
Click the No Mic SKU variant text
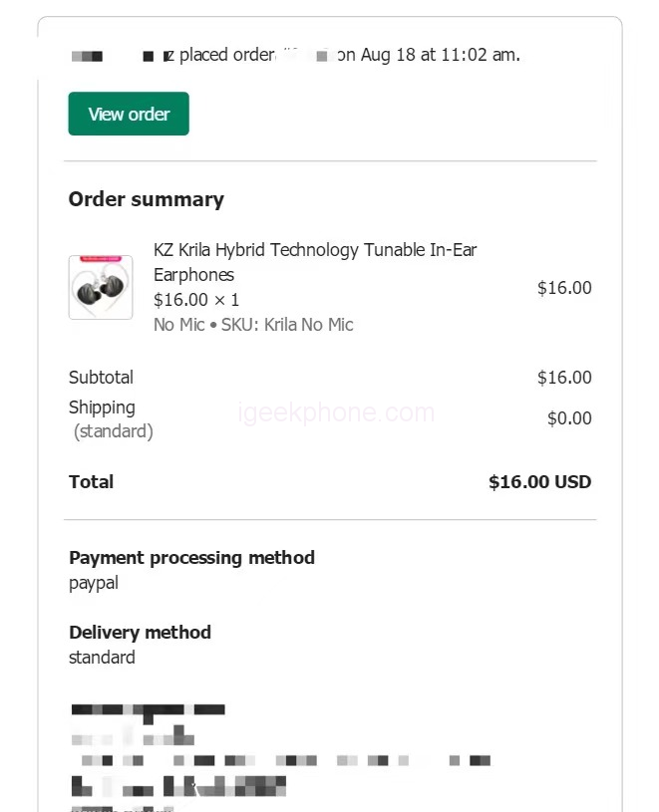pyautogui.click(x=253, y=325)
